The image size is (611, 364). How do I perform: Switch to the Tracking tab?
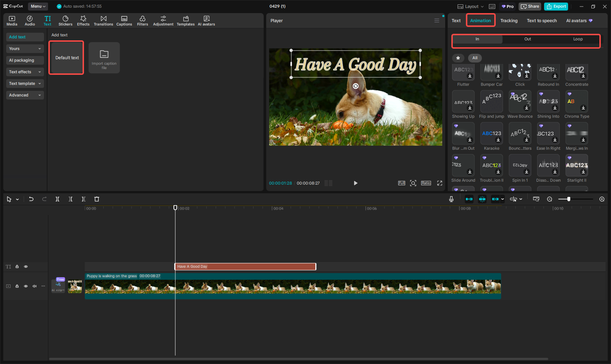pos(509,21)
